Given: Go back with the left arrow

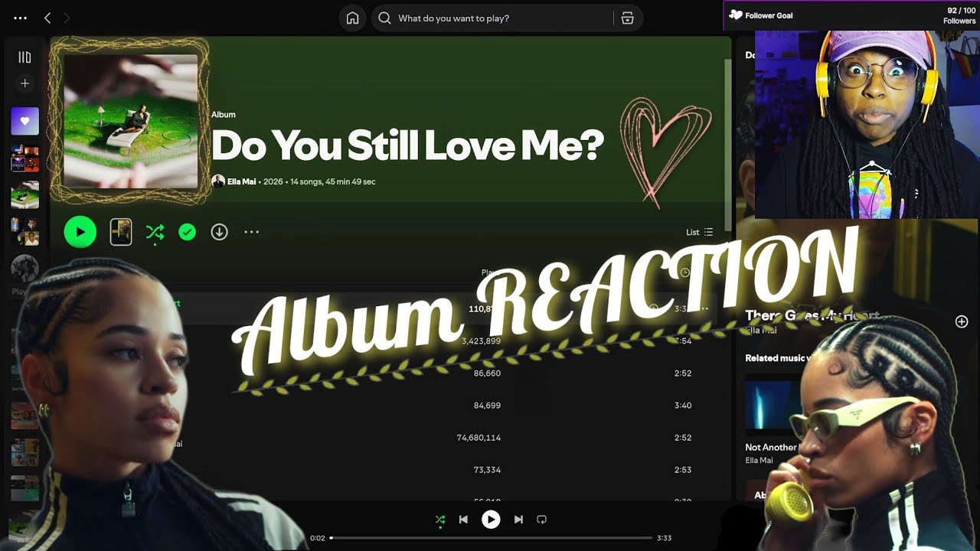Looking at the screenshot, I should coord(47,18).
